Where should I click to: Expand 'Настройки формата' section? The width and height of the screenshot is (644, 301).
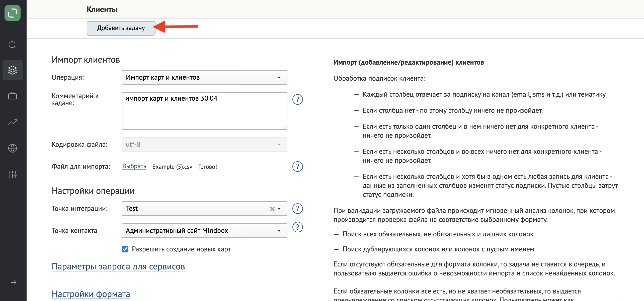point(91,294)
